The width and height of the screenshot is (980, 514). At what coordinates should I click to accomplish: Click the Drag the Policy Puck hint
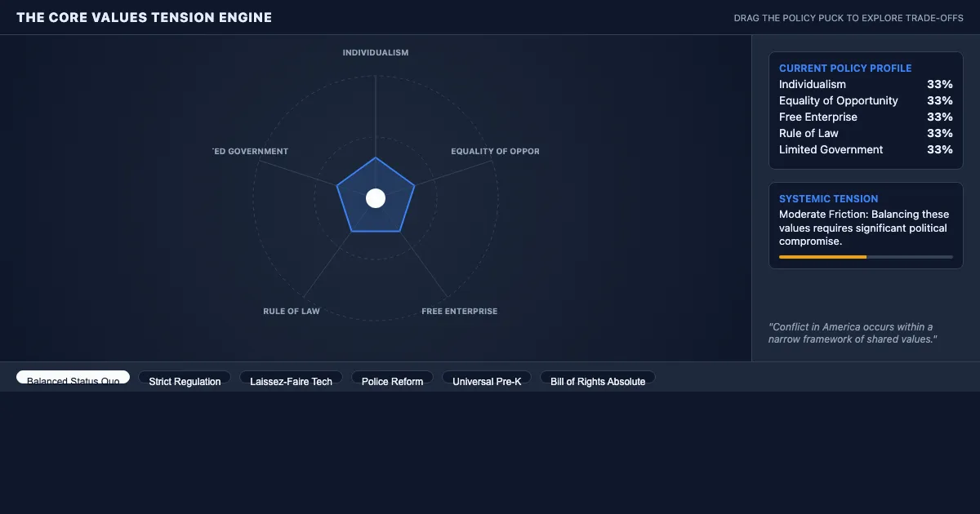pyautogui.click(x=849, y=19)
